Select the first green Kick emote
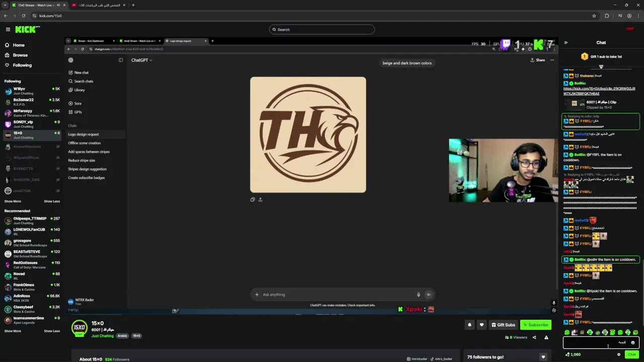644x362 pixels. (567, 332)
